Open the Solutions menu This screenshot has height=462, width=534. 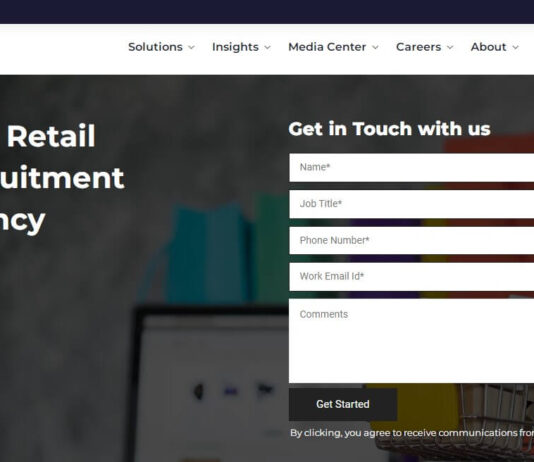[155, 47]
